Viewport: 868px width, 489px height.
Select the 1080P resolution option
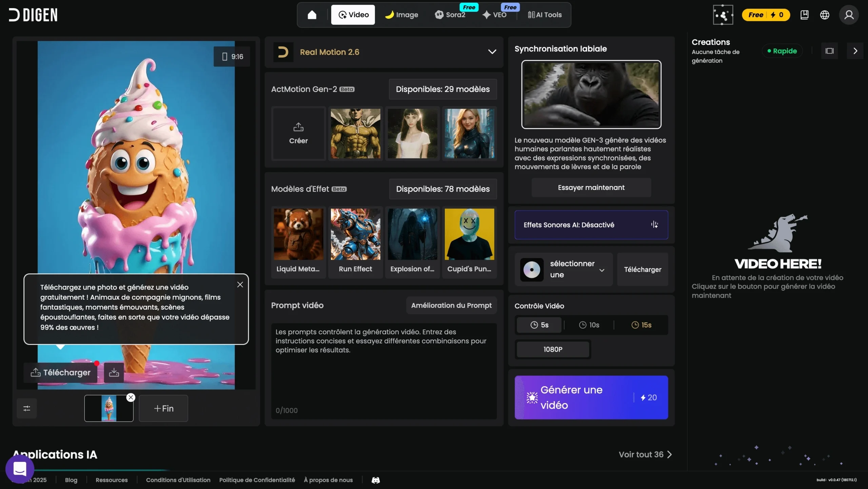[x=552, y=349]
